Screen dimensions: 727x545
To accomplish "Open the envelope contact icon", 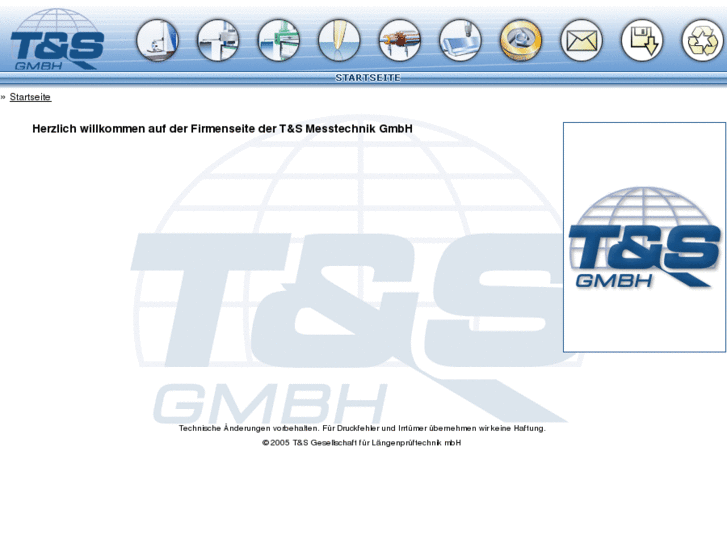I will [581, 40].
